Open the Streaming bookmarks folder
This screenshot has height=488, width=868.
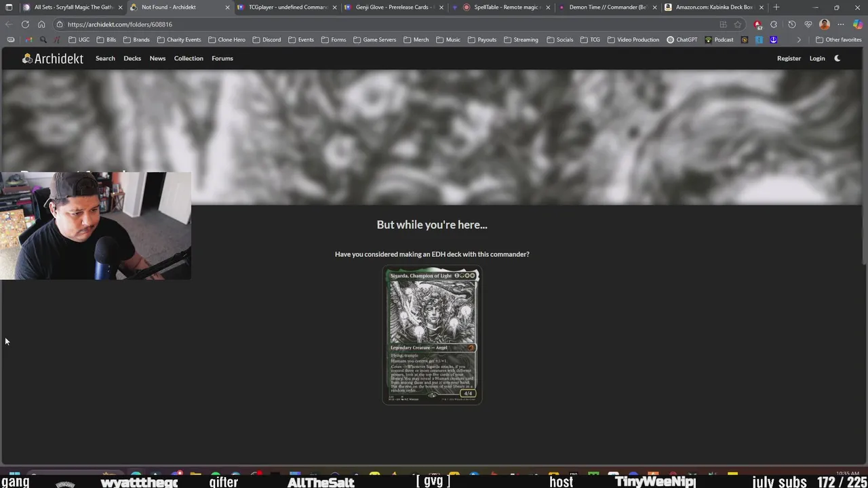pyautogui.click(x=521, y=40)
